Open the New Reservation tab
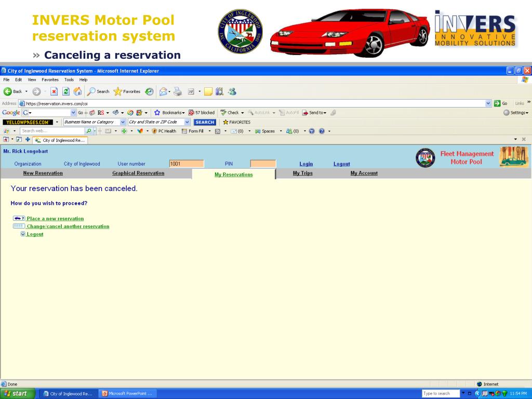The width and height of the screenshot is (532, 399). point(43,173)
